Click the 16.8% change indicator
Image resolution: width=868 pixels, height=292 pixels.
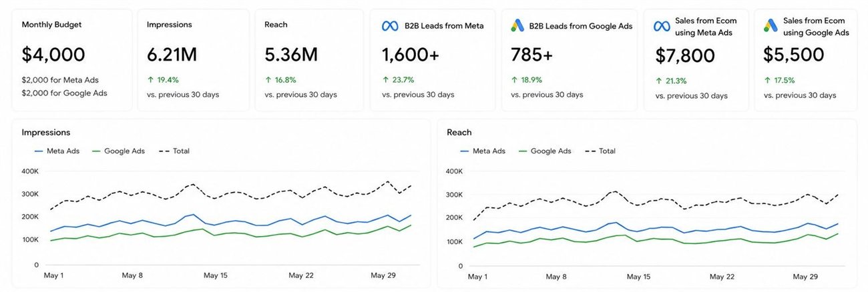(281, 79)
